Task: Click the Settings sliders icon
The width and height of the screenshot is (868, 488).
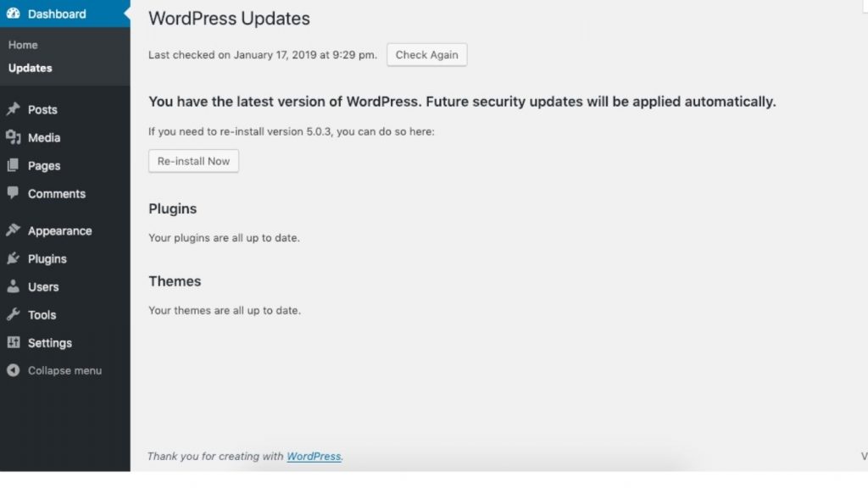Action: (13, 342)
